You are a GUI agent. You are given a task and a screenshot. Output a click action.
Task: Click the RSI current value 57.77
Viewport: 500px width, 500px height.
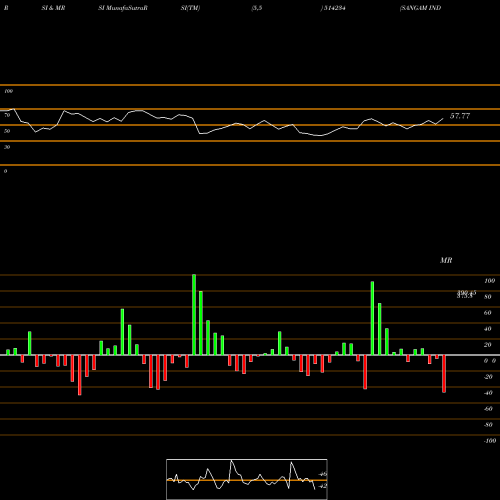460,116
